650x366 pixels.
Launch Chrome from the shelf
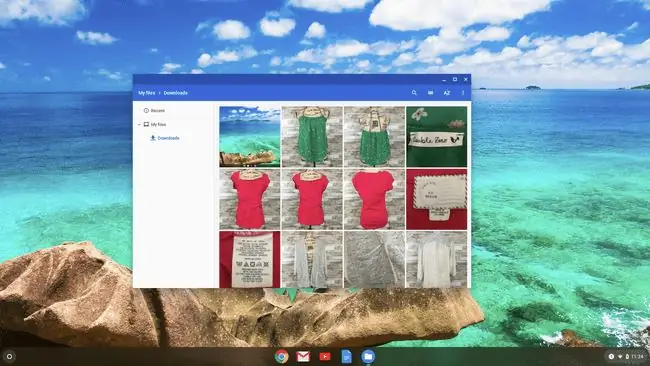click(x=281, y=356)
